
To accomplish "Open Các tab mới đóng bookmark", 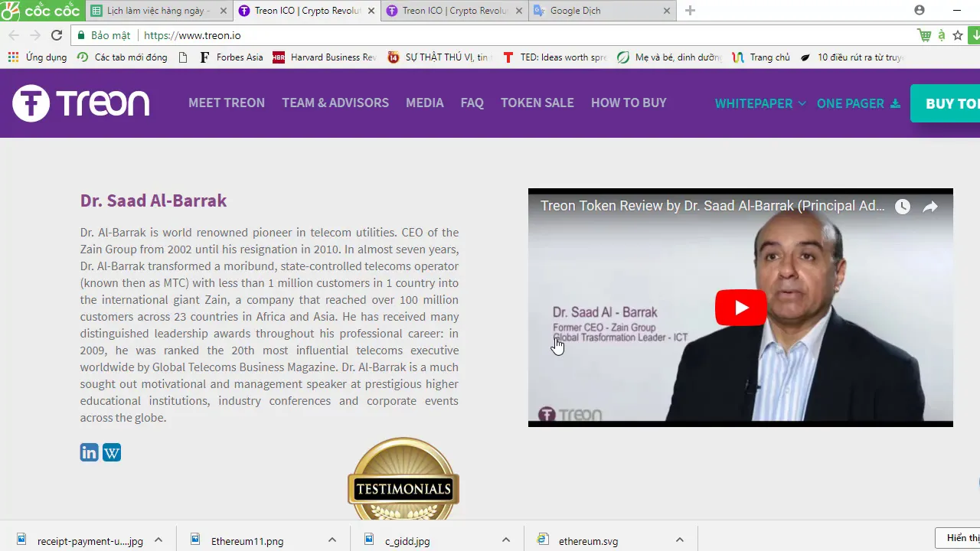I will (122, 57).
